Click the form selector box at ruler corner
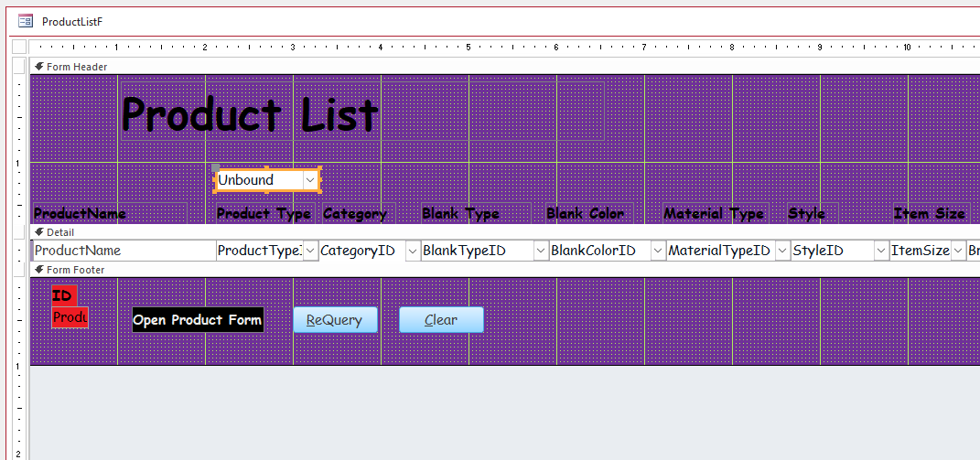Screen dimensions: 980x460 (x=19, y=47)
